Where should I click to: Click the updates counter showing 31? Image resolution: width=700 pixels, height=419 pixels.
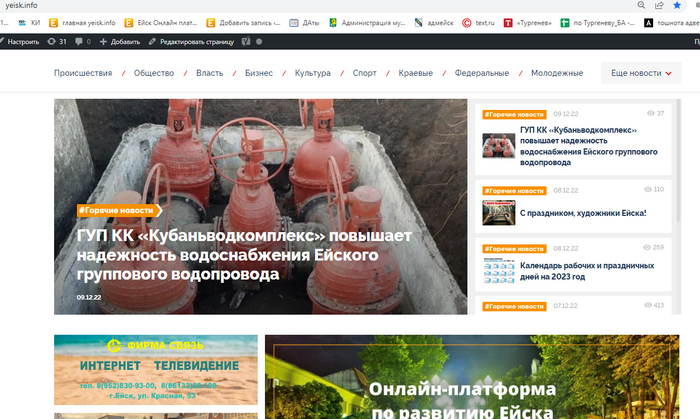coord(57,41)
